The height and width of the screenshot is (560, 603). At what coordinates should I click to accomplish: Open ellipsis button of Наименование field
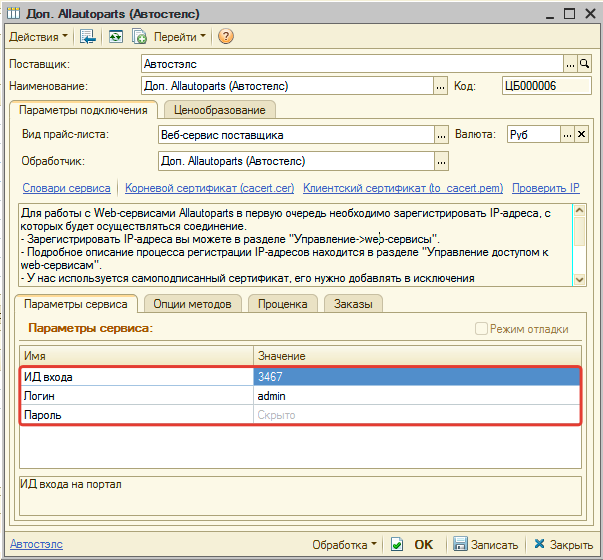pyautogui.click(x=440, y=86)
